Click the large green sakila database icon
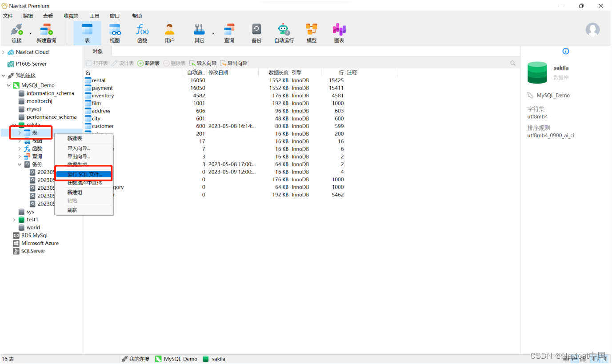 [x=537, y=72]
